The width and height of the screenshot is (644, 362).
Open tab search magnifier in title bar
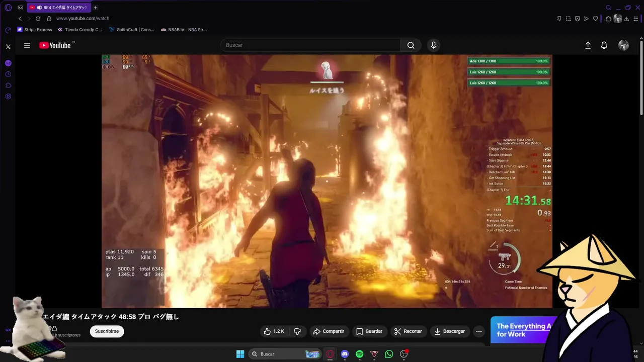609,8
